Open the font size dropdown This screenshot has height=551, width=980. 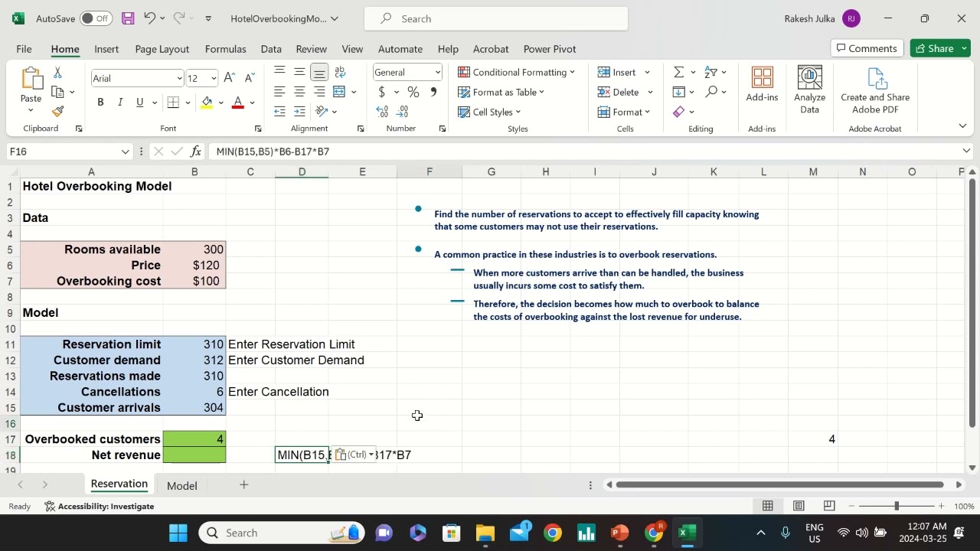click(x=214, y=78)
